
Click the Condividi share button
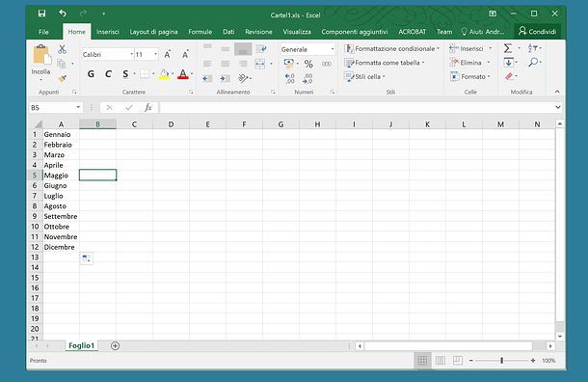[x=537, y=32]
